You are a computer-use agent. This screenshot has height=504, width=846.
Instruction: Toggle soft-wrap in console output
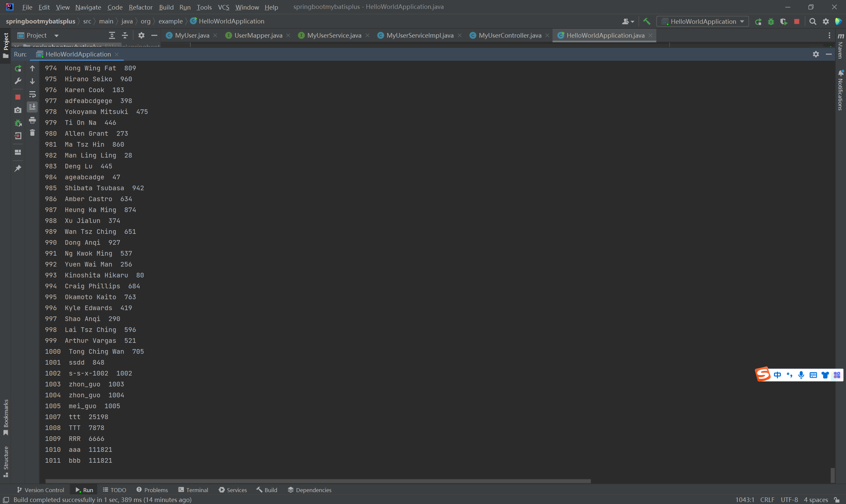click(32, 94)
